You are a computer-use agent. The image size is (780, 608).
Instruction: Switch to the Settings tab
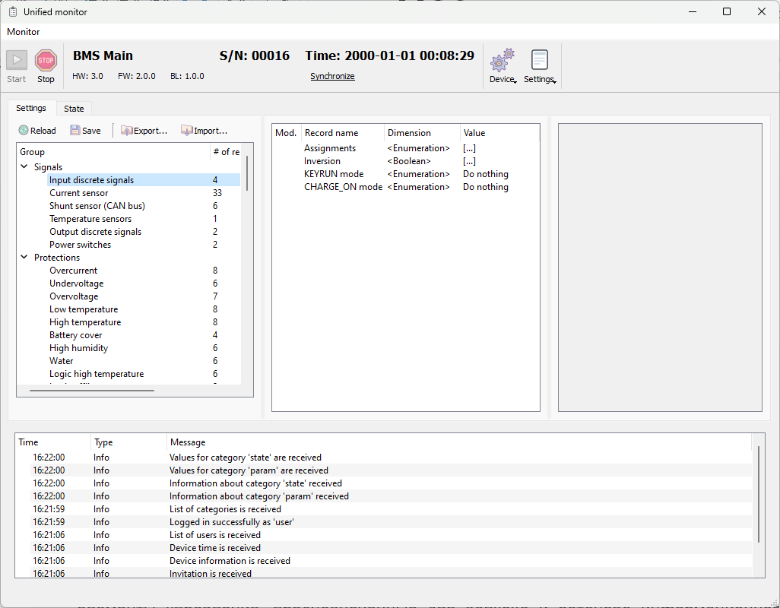click(x=31, y=108)
